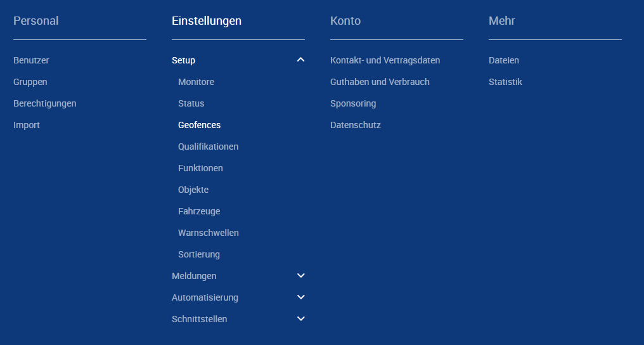Expand the Schnittstellen section chevron

pyautogui.click(x=301, y=319)
